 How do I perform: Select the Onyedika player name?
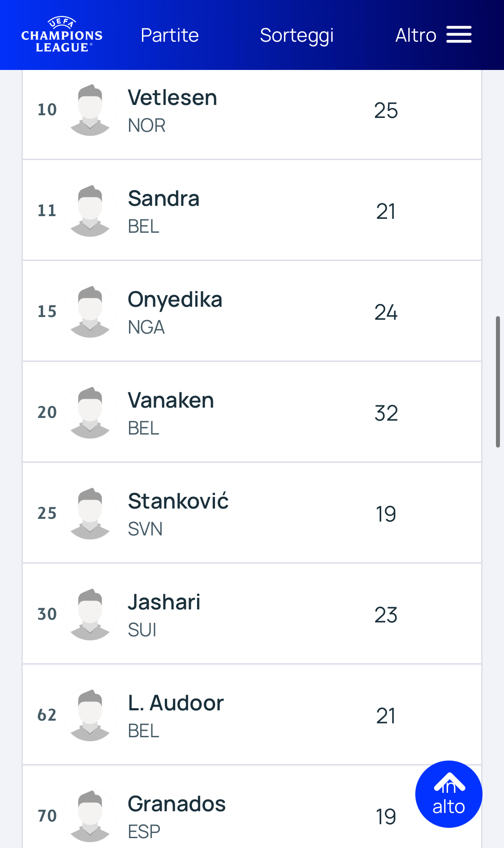click(x=175, y=300)
